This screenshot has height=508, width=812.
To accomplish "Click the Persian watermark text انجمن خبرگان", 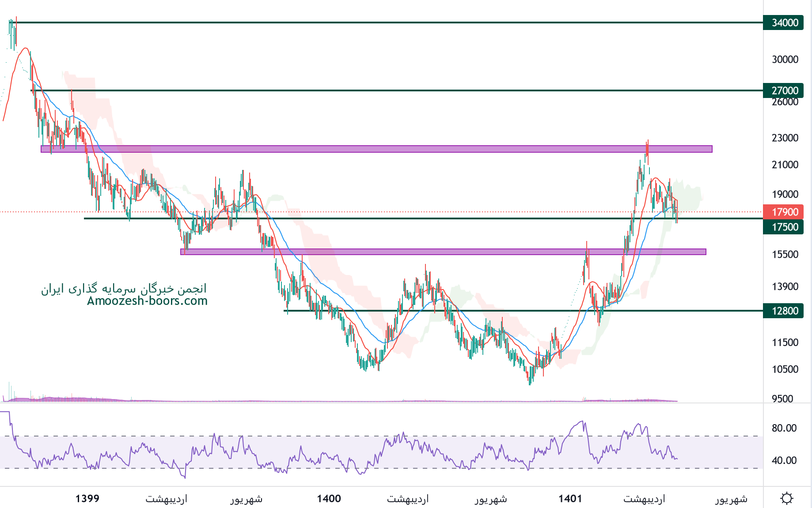I will pyautogui.click(x=124, y=289).
